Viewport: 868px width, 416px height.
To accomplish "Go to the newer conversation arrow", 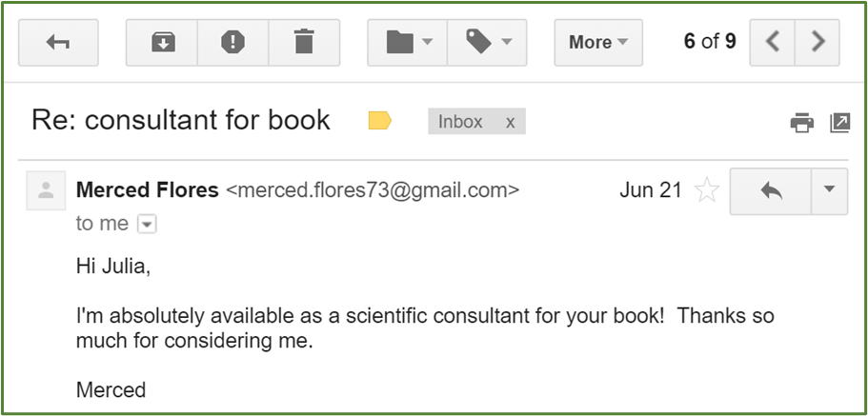I will (x=774, y=42).
